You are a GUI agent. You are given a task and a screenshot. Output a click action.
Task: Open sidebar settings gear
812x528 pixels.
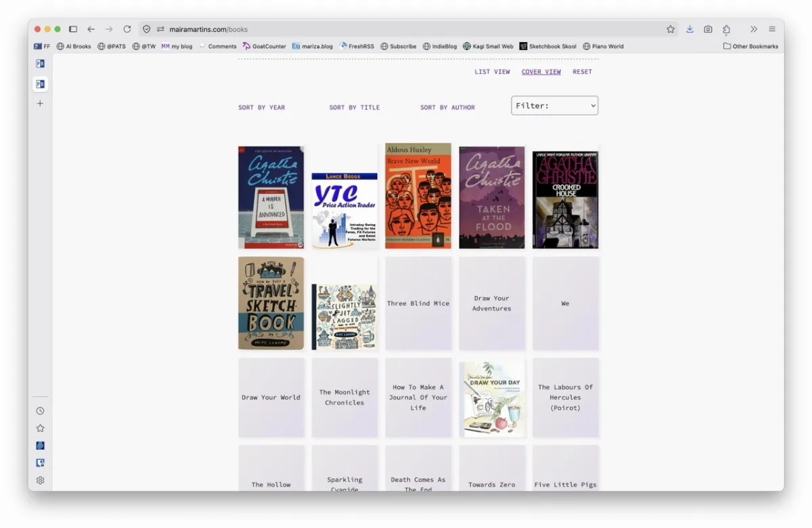40,481
